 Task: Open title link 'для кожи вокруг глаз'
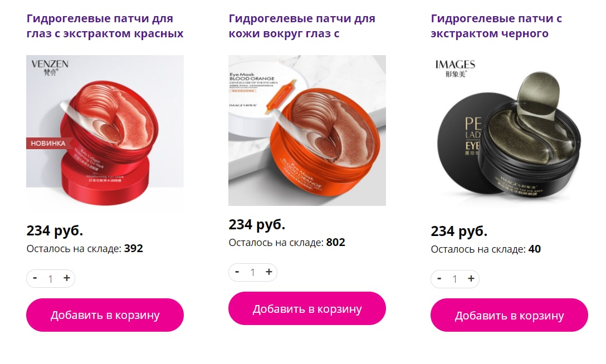(x=302, y=26)
